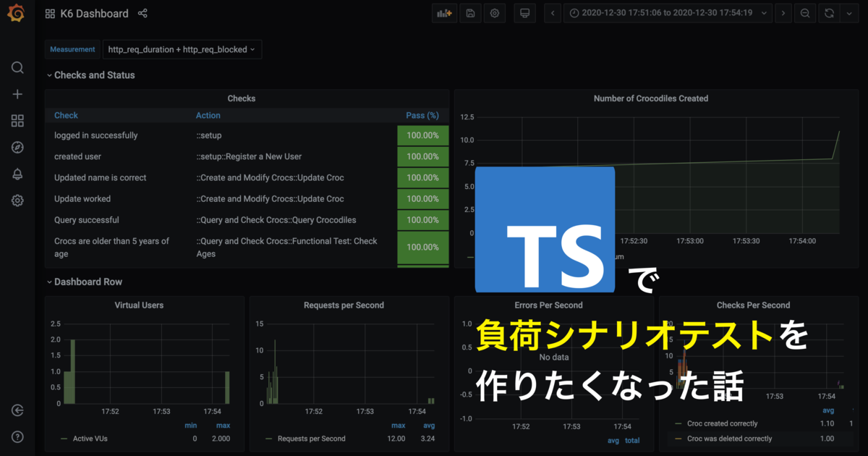The image size is (868, 456).
Task: Click the Create plus icon in sidebar
Action: click(x=17, y=94)
